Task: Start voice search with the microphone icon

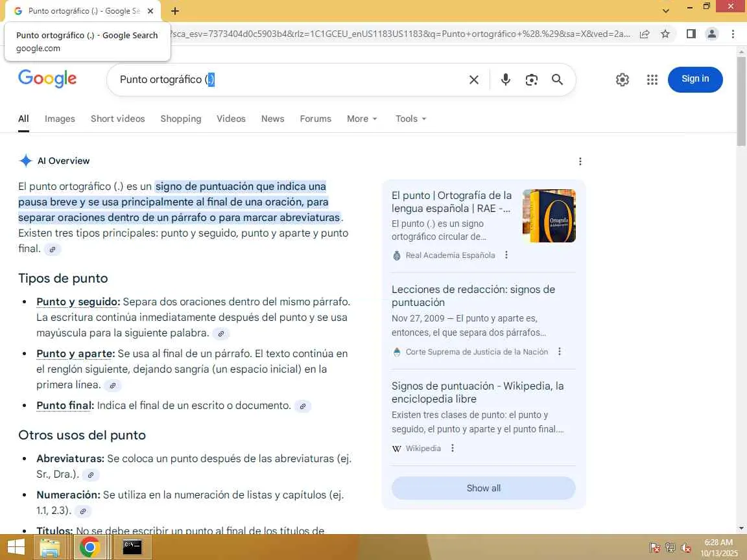Action: click(x=506, y=80)
